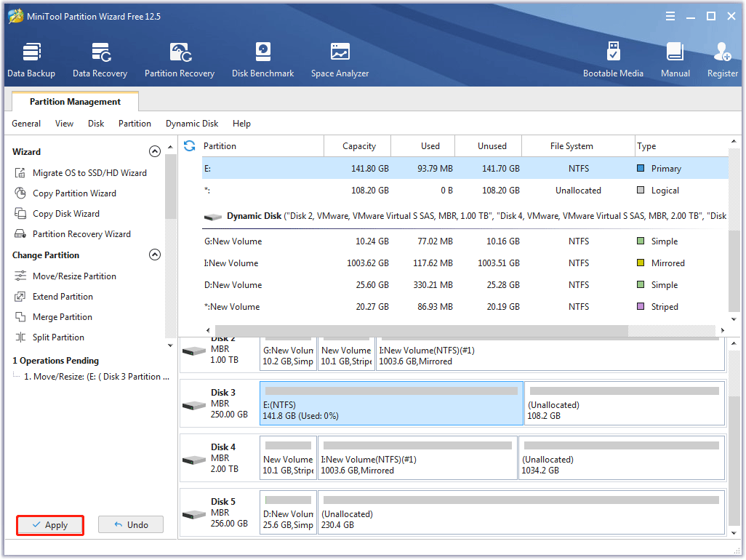
Task: Click the purple Striped type swatch
Action: [641, 306]
